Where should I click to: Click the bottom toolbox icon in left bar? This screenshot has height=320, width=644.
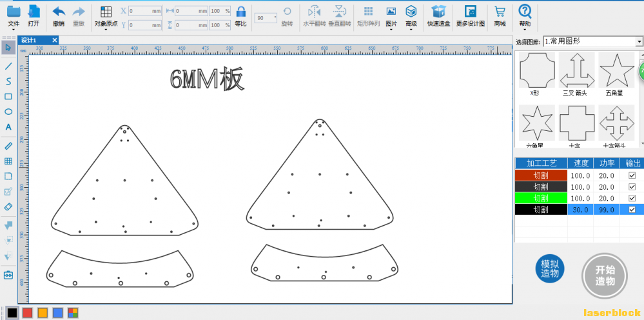click(8, 275)
